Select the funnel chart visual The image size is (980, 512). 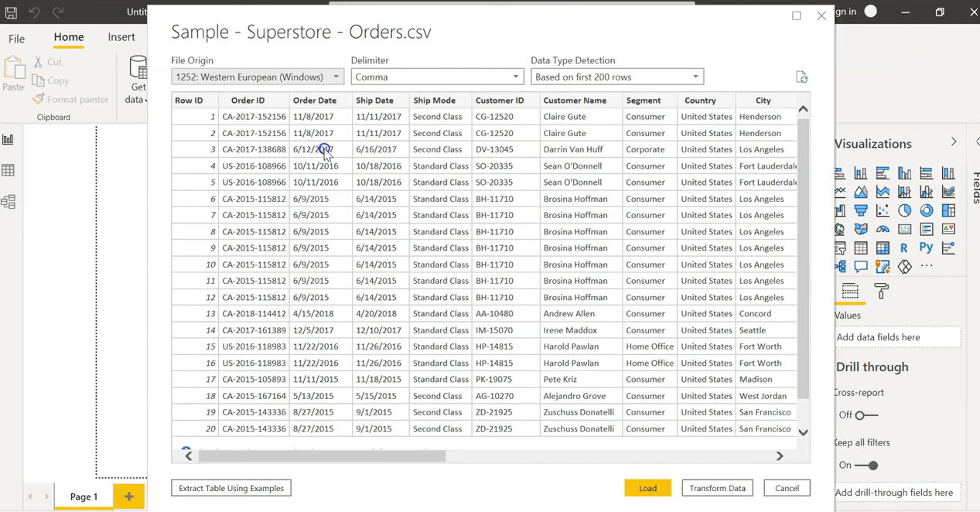(x=861, y=210)
